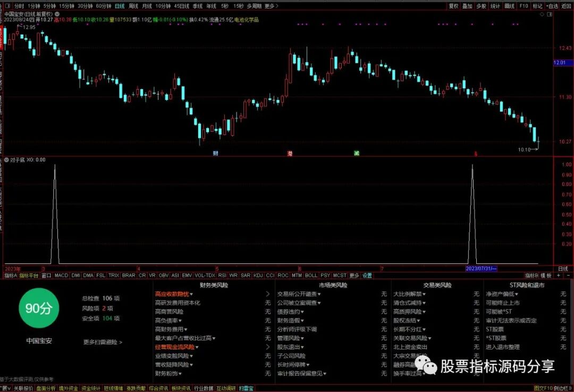Open the 综合资讯 bottom tab
This screenshot has width=574, height=392.
pos(158,388)
